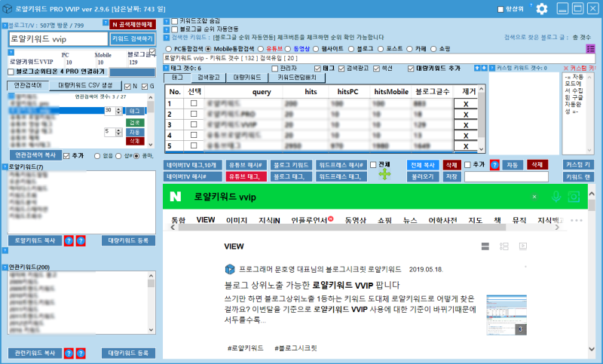
Task: Uncheck 대량키워드 추가 checkbox
Action: tap(411, 69)
